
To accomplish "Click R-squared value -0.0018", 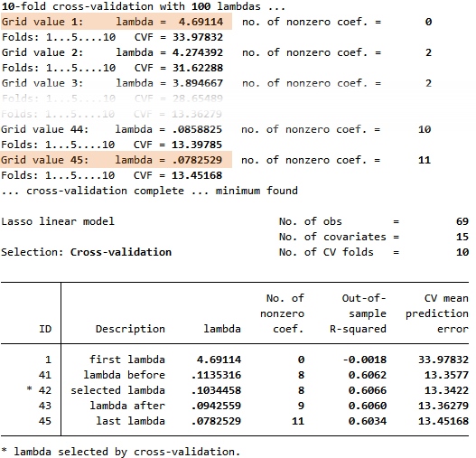I will [x=365, y=360].
